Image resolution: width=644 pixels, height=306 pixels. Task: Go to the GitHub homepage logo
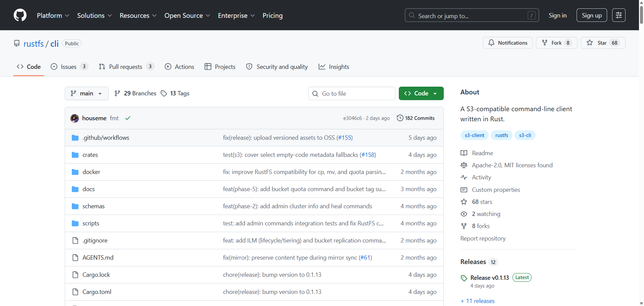pyautogui.click(x=20, y=15)
